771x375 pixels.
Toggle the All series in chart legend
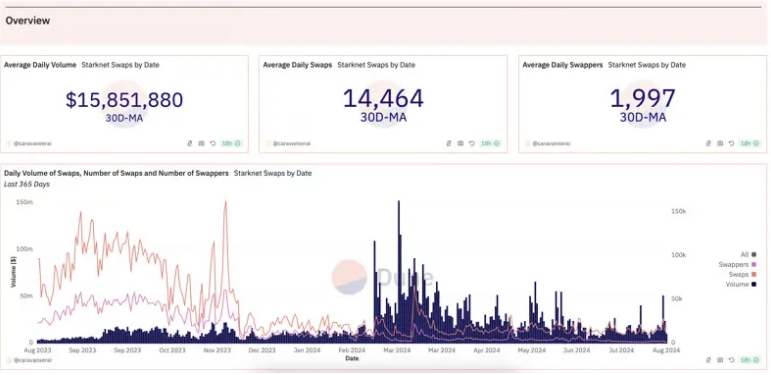[x=748, y=255]
